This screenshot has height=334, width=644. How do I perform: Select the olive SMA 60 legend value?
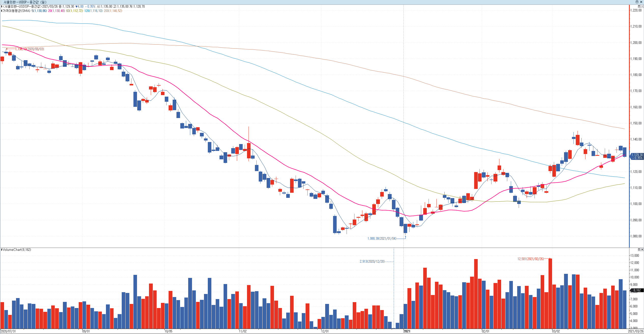tap(74, 11)
